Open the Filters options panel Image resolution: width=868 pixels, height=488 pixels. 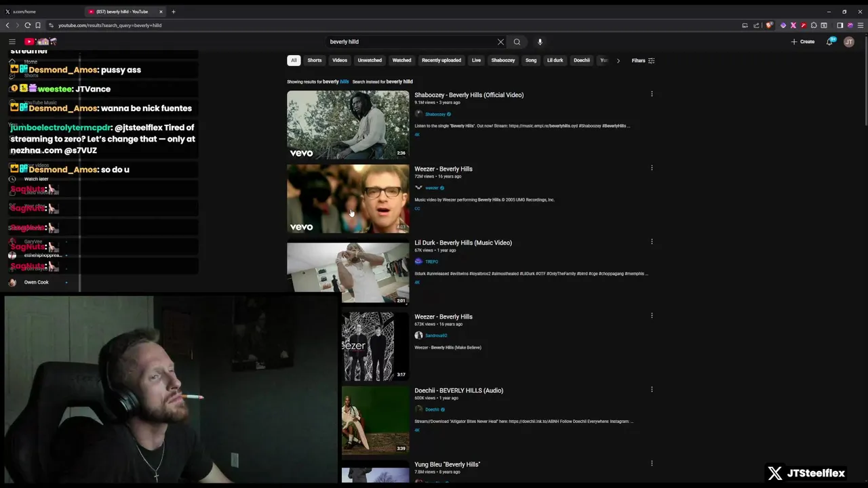tap(643, 60)
